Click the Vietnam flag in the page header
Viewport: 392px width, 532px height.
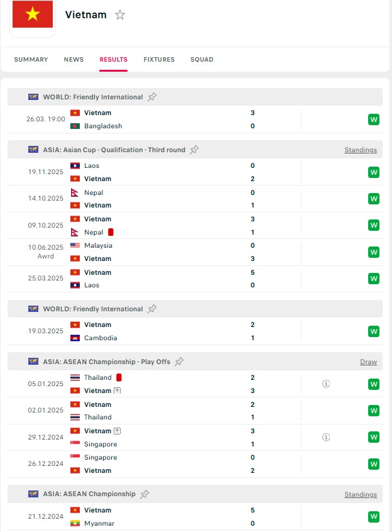point(32,14)
